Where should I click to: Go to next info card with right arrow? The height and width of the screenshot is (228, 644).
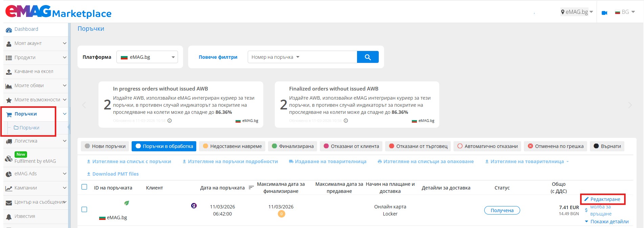(630, 105)
